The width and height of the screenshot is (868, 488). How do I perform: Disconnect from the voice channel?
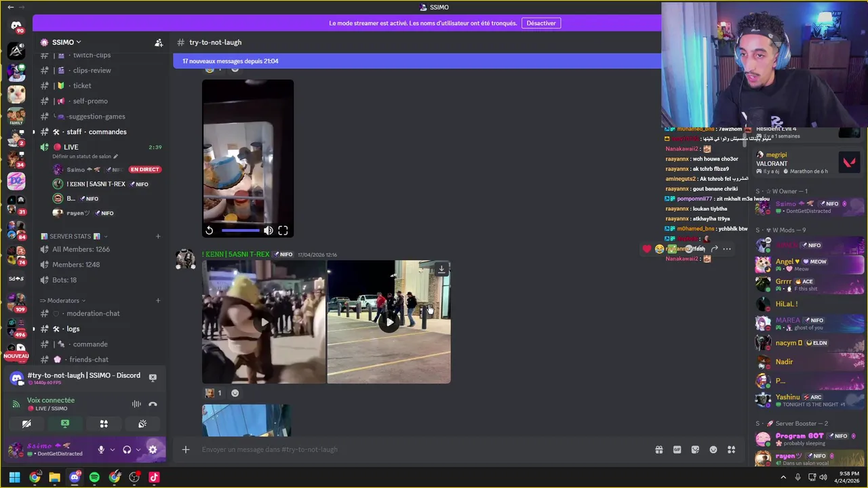[x=153, y=404]
